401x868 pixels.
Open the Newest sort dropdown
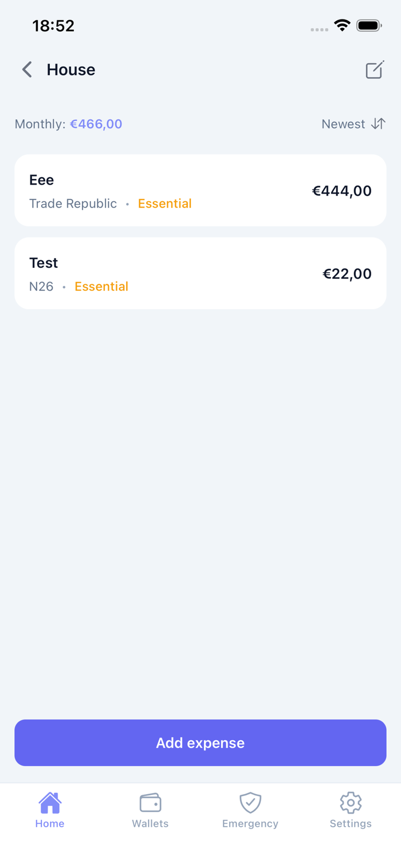click(x=343, y=124)
